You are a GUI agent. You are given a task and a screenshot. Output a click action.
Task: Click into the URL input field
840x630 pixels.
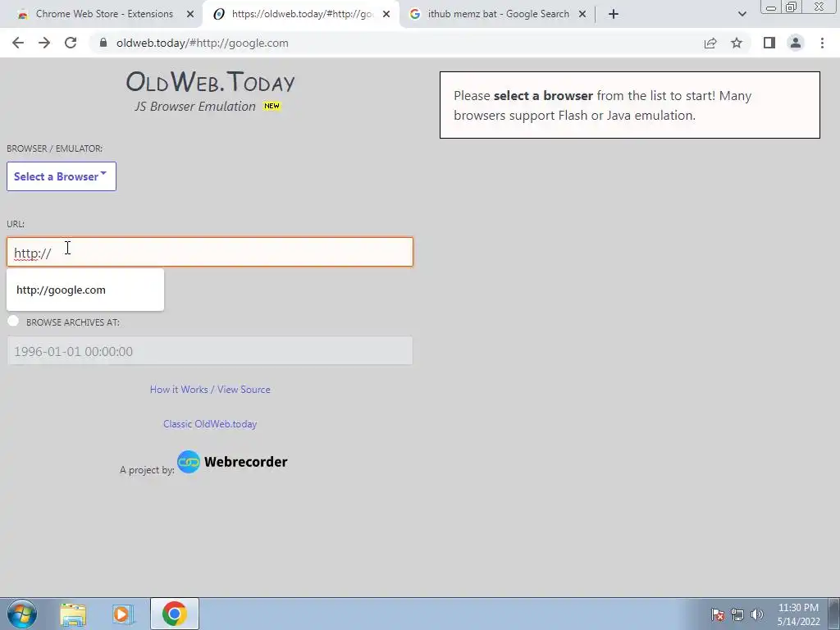pos(209,252)
